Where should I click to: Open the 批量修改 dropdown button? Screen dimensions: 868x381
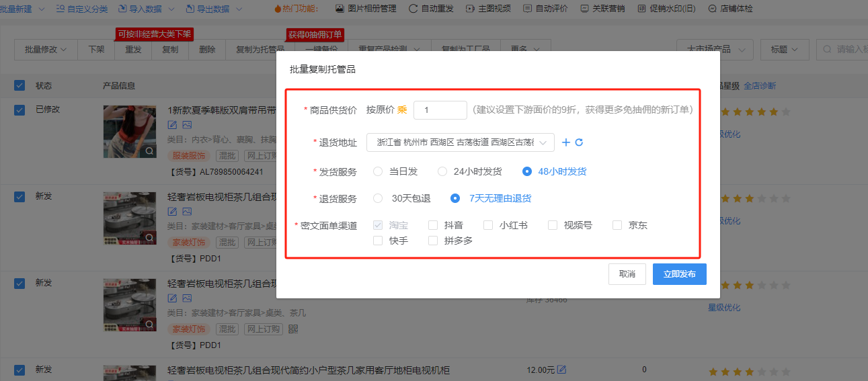[x=45, y=50]
